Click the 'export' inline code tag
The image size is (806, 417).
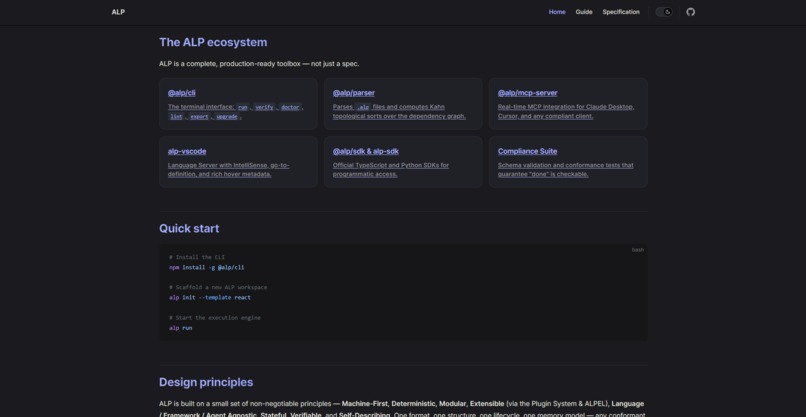click(x=199, y=117)
